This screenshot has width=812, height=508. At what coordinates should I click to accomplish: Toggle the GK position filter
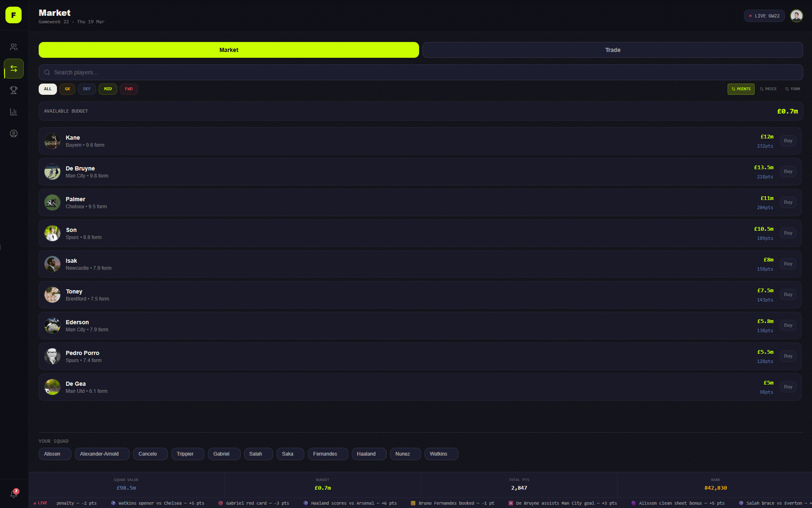67,89
